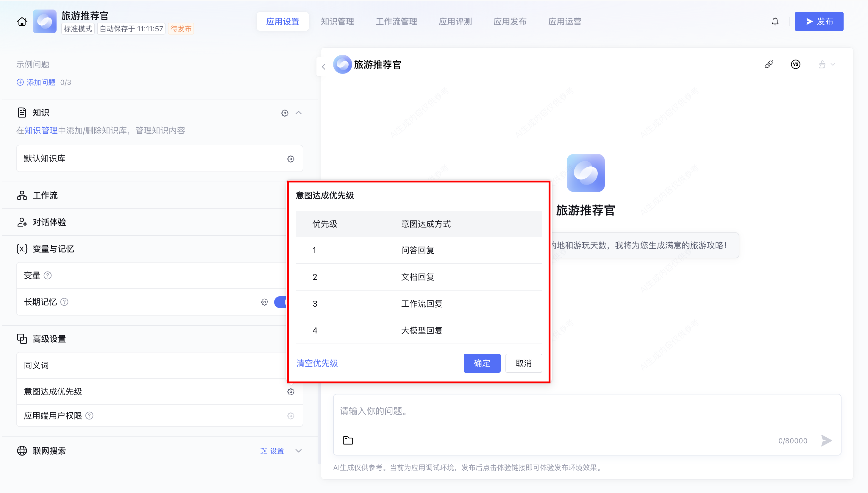Click the 长期记忆 settings gear

[x=264, y=302]
